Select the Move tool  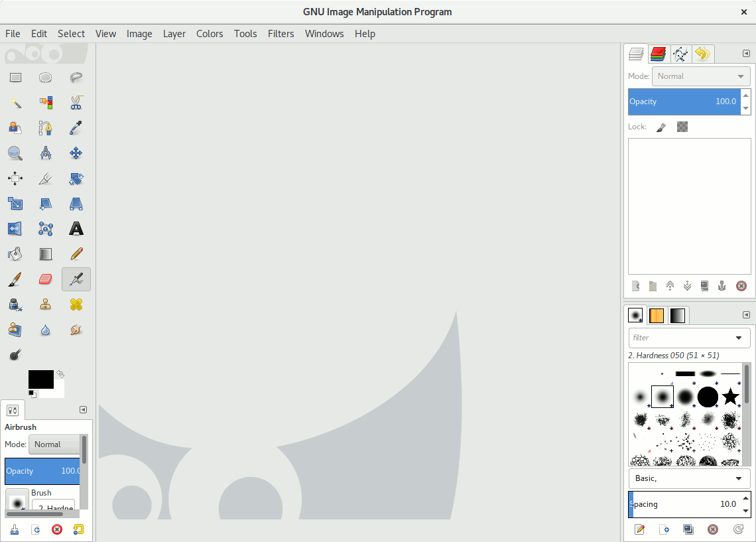pos(76,153)
